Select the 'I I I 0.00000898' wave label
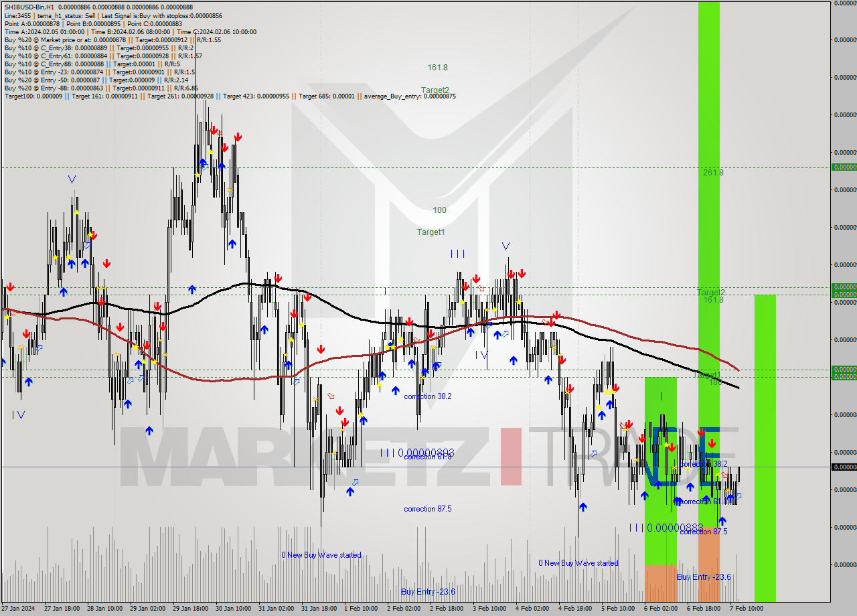 [x=417, y=453]
